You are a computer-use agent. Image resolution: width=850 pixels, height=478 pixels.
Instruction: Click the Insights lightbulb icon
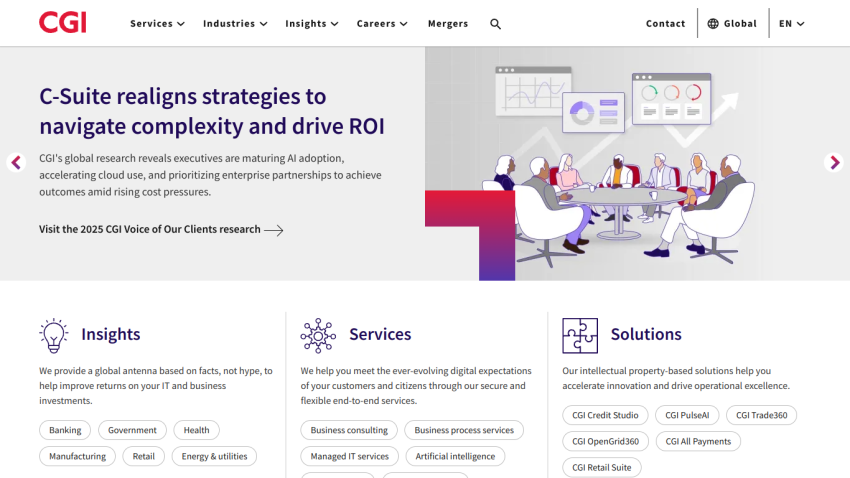tap(54, 335)
